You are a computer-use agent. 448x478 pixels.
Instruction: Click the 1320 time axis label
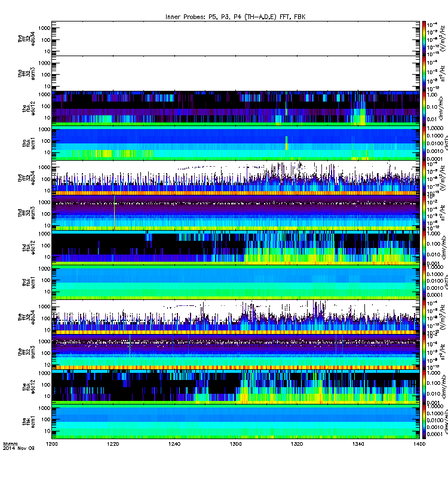point(297,444)
